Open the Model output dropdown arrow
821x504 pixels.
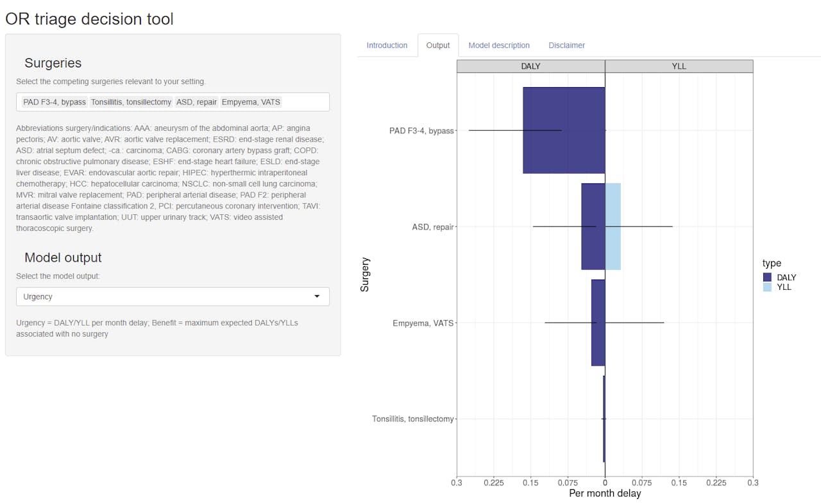(317, 296)
